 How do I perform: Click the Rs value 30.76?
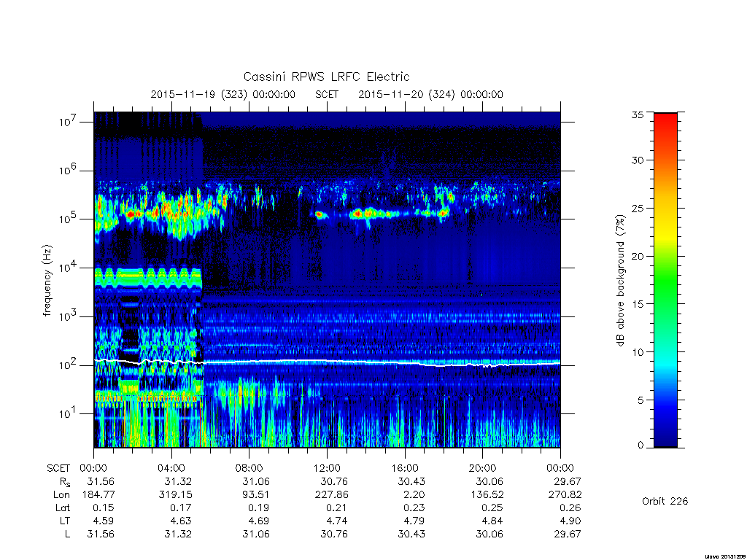[x=333, y=481]
